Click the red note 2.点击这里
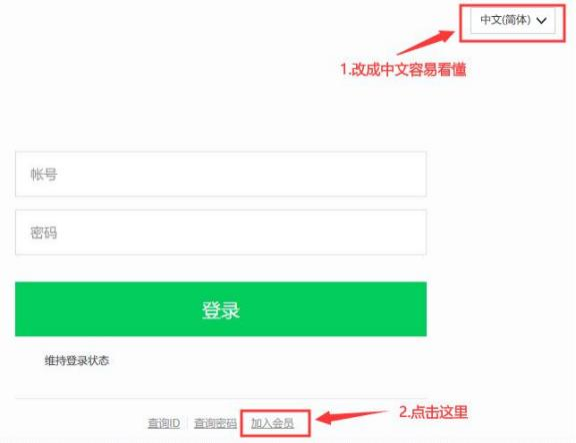This screenshot has width=576, height=443. click(x=433, y=412)
